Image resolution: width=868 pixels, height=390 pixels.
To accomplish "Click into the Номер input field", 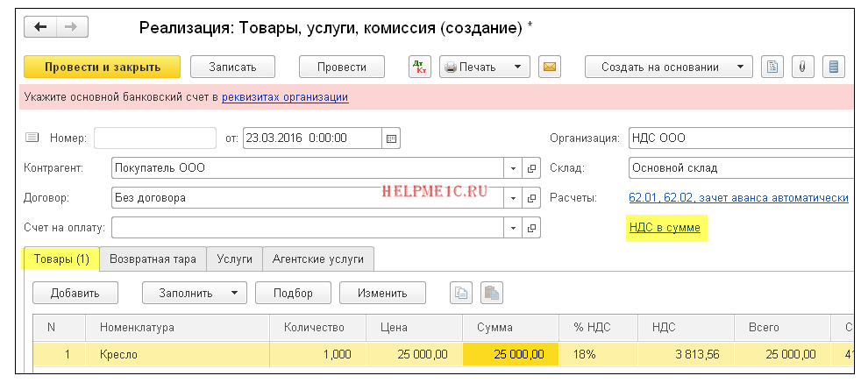I will click(x=155, y=138).
